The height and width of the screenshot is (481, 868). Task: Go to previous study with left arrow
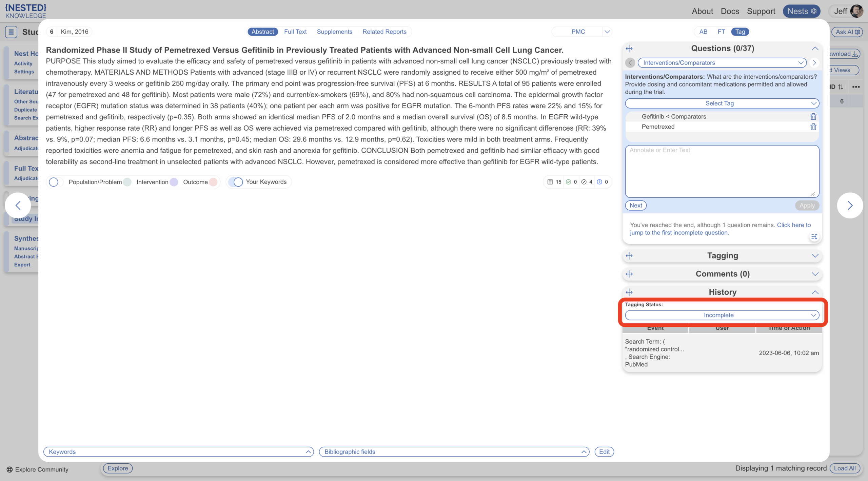pyautogui.click(x=18, y=206)
